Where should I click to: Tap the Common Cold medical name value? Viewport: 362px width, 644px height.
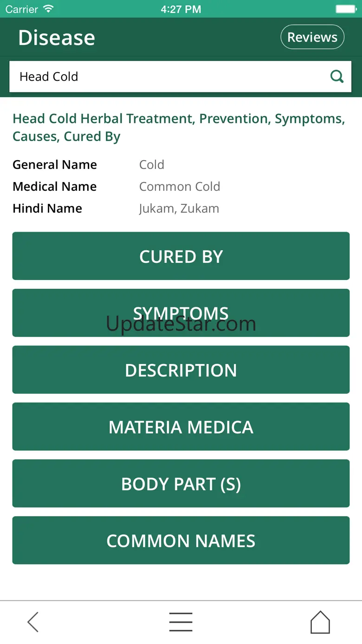pyautogui.click(x=180, y=187)
